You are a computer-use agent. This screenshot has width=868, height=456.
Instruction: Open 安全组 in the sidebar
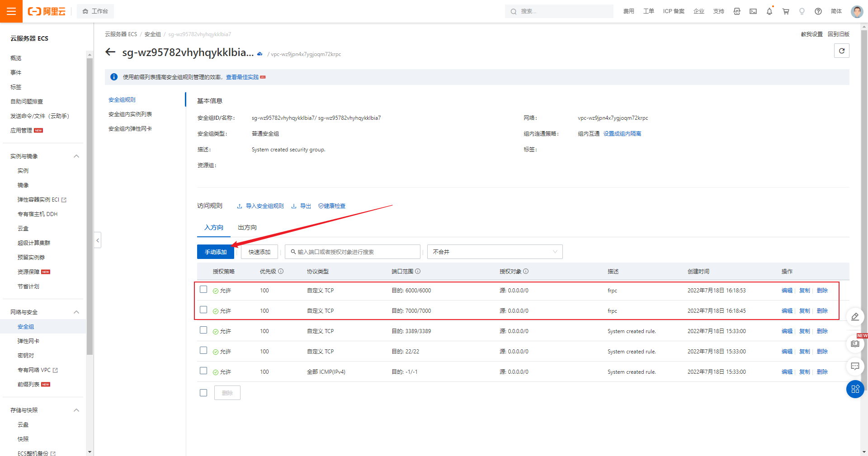26,327
